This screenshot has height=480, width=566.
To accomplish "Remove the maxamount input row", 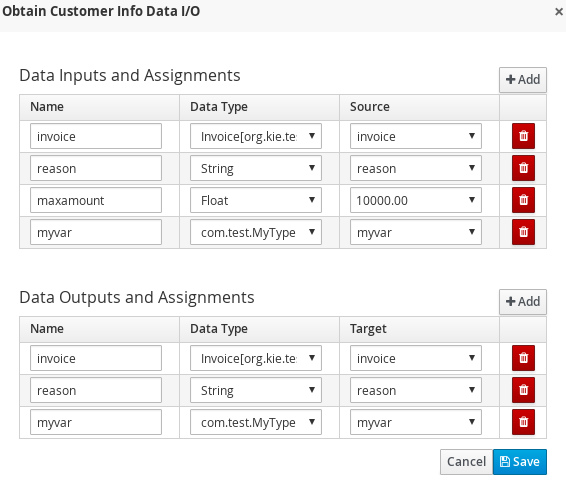I will [523, 200].
